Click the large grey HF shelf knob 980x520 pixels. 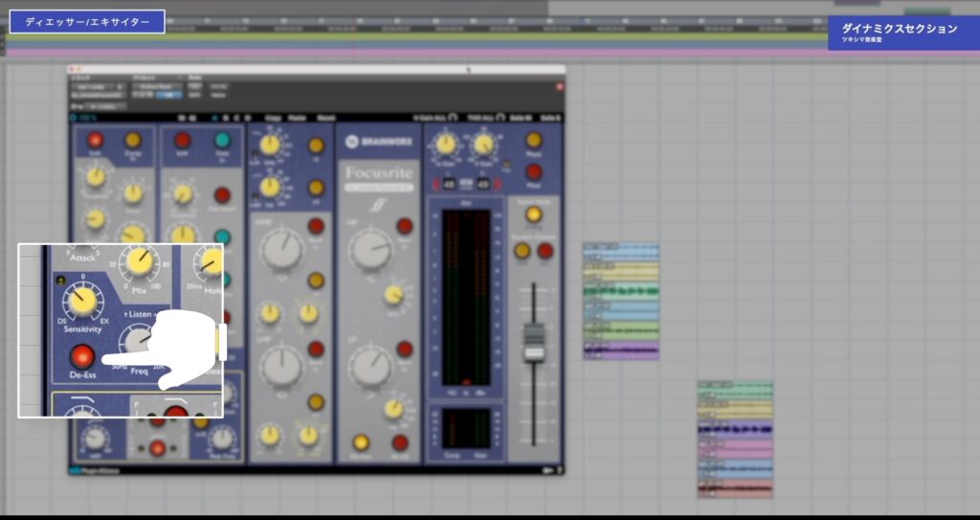[x=370, y=249]
